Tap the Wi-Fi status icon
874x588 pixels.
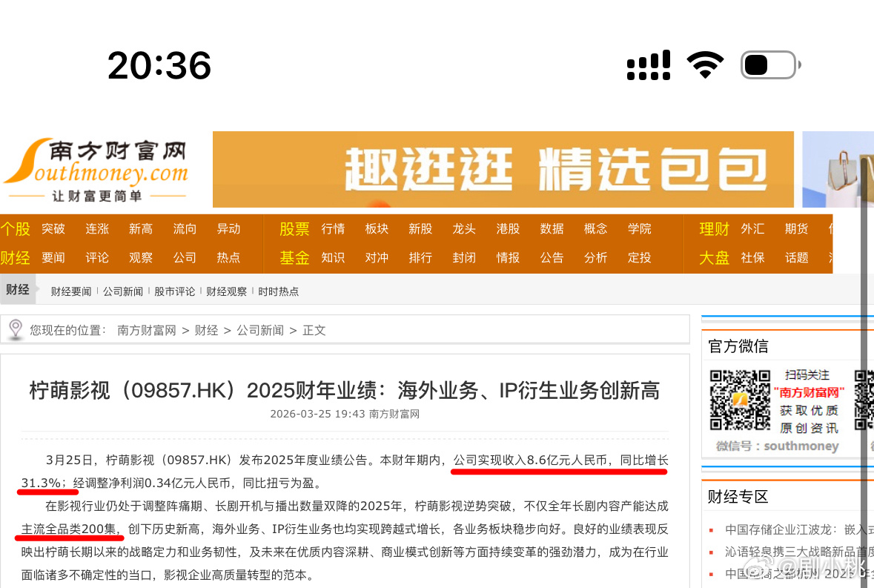705,65
